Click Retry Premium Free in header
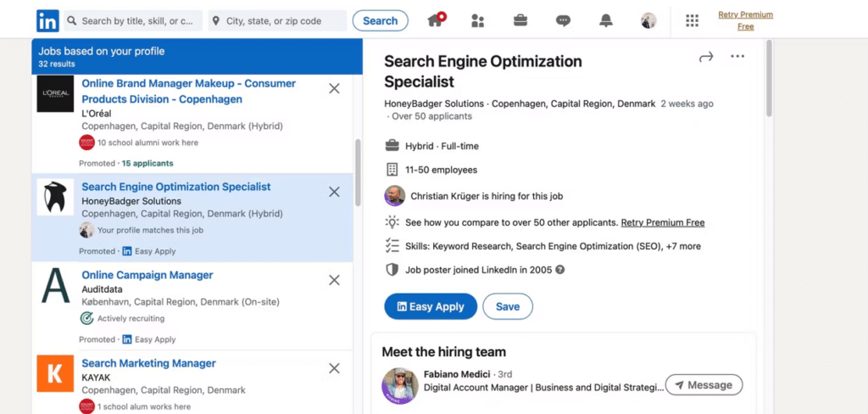This screenshot has width=868, height=414. click(x=746, y=20)
